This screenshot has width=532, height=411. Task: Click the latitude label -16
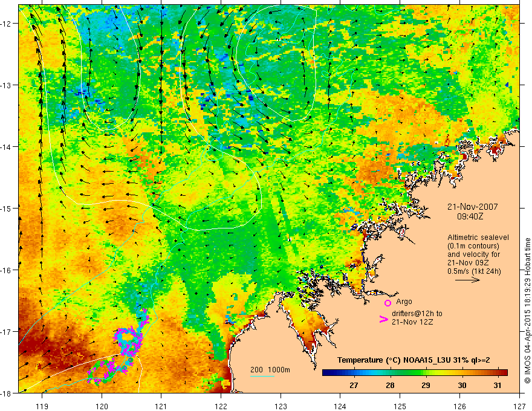[x=7, y=270]
